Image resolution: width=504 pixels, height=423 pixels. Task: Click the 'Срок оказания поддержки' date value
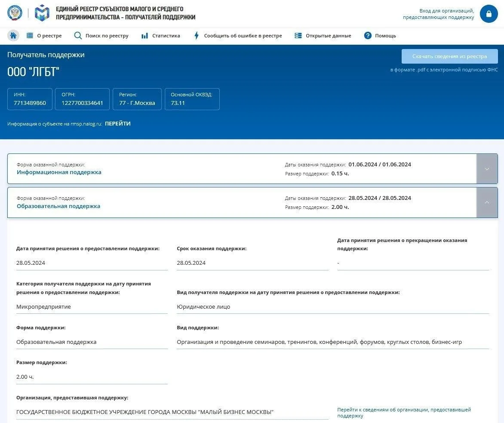coord(191,263)
